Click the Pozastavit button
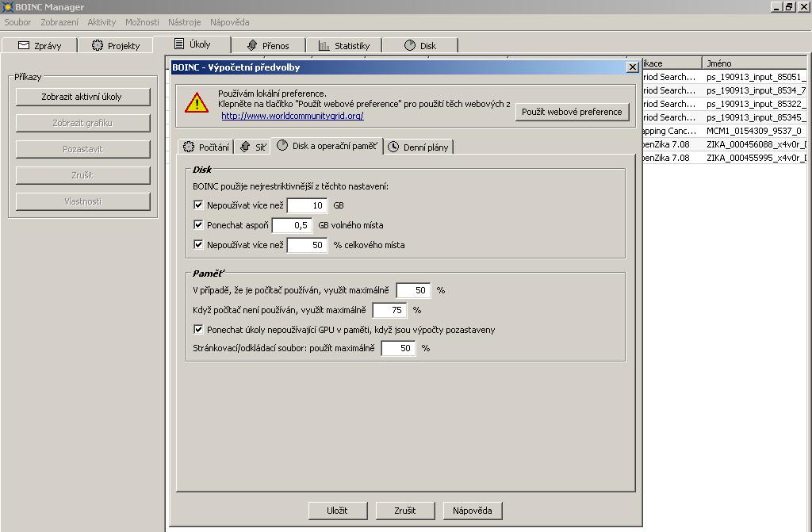Viewport: 812px width, 532px height. pyautogui.click(x=82, y=149)
